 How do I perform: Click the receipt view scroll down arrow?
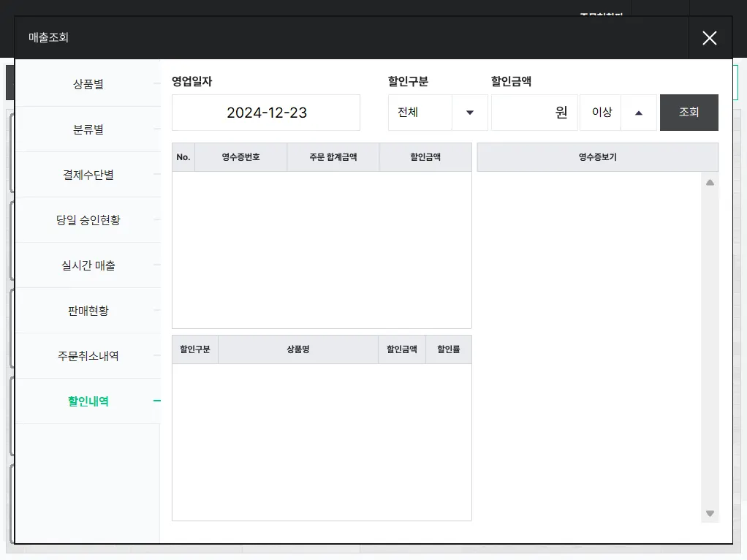pos(710,513)
